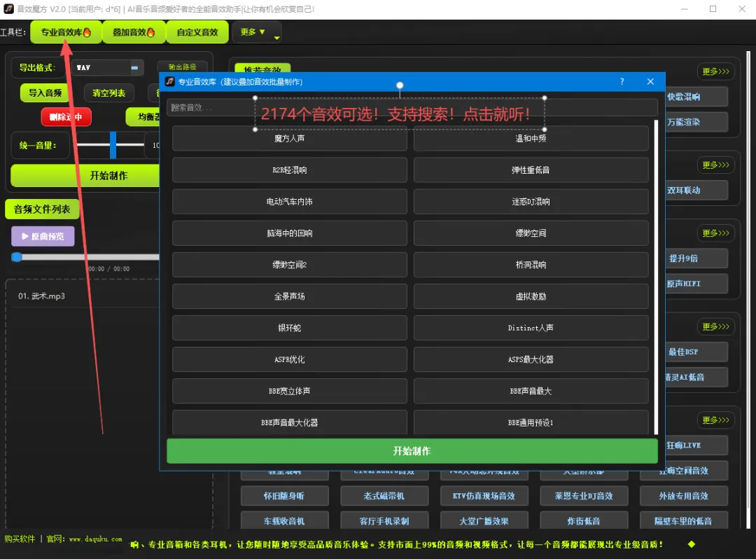Expand 更多>>> above 提升9倍

(715, 233)
